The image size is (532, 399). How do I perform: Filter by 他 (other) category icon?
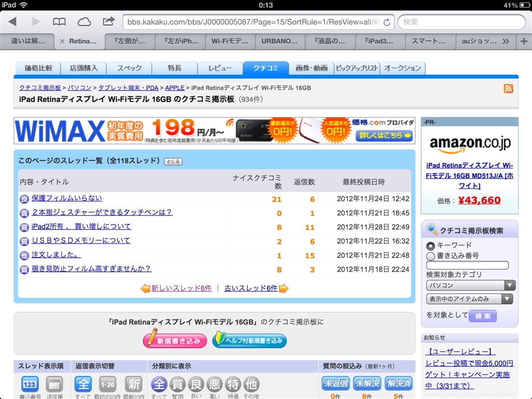coord(251,384)
